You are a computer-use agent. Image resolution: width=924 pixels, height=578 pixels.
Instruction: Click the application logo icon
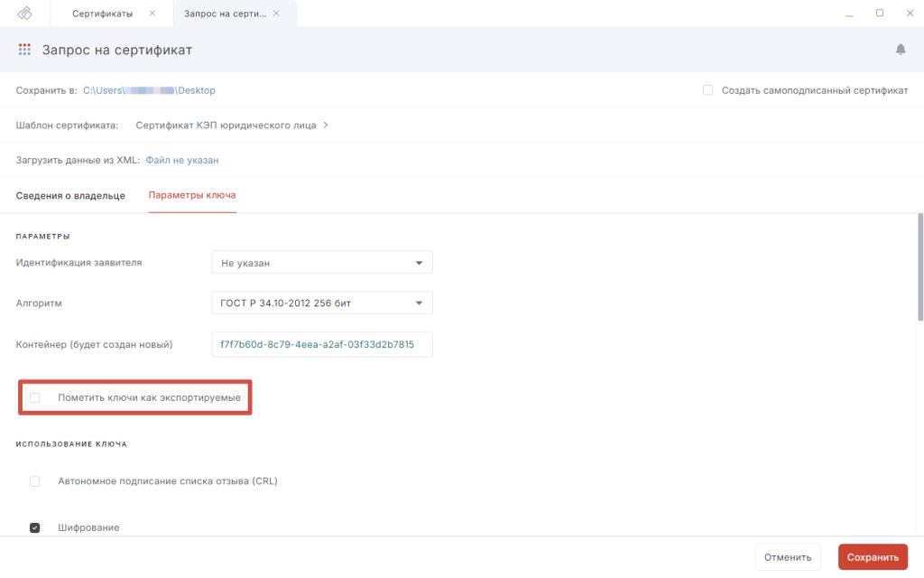pyautogui.click(x=24, y=13)
